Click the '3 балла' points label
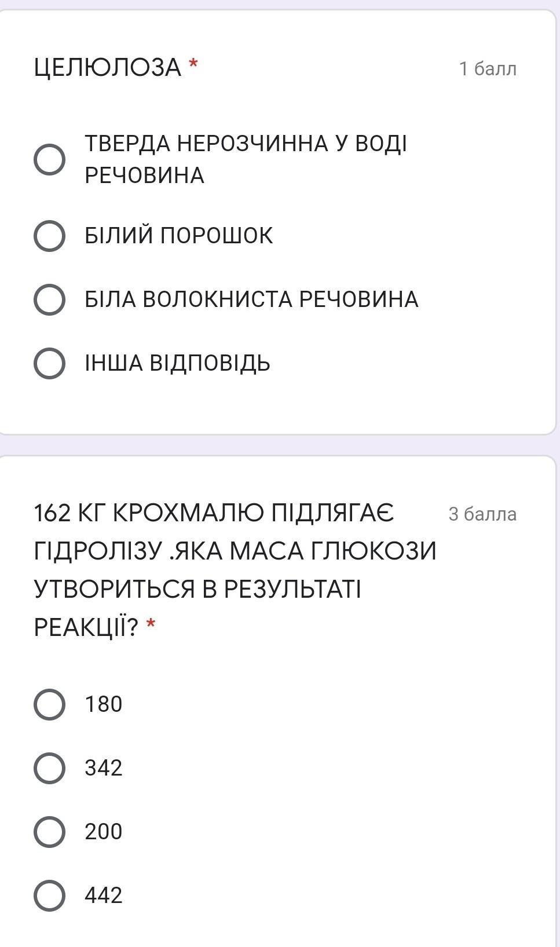 click(482, 514)
